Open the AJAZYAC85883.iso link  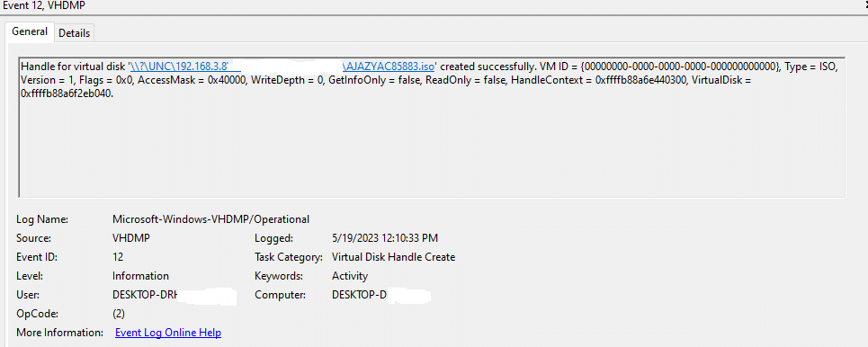click(389, 67)
